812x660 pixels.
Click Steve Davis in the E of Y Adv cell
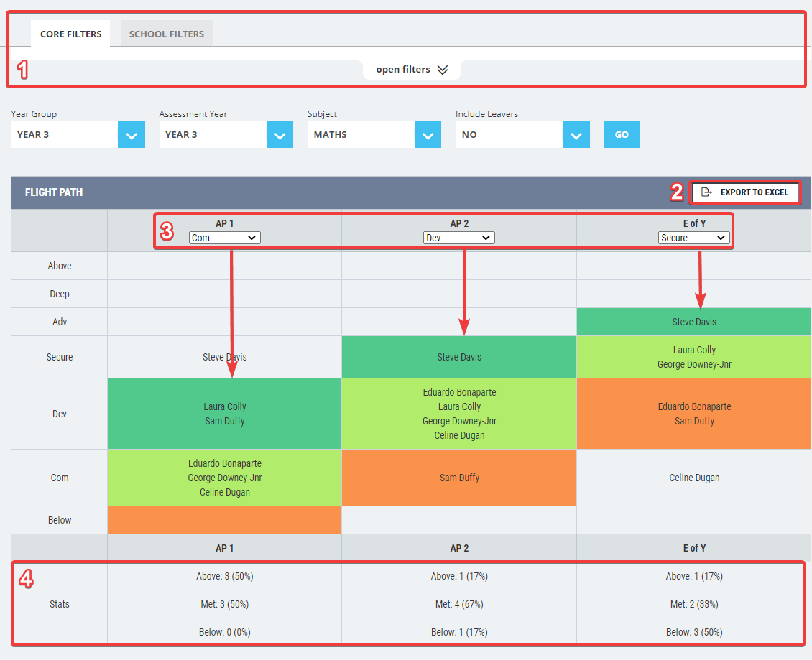click(x=694, y=322)
